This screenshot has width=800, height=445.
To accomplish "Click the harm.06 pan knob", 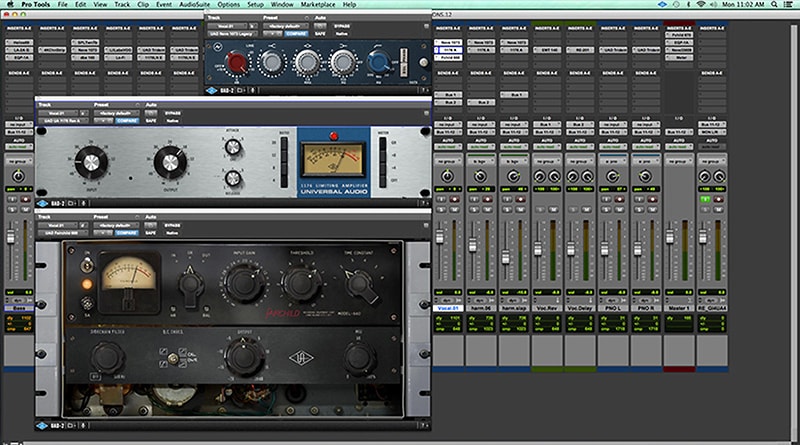I will tap(480, 176).
